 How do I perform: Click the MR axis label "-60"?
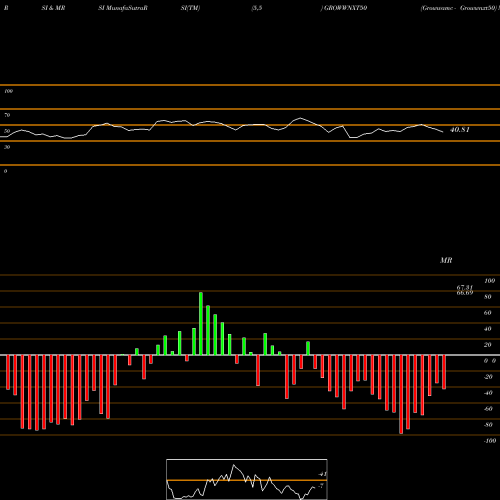(488, 409)
